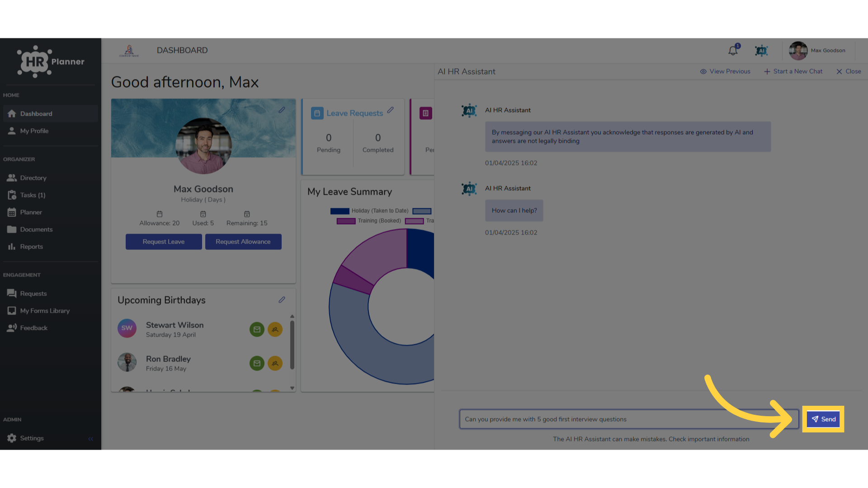
Task: Click Ron Bradley's avatar photo
Action: click(127, 362)
